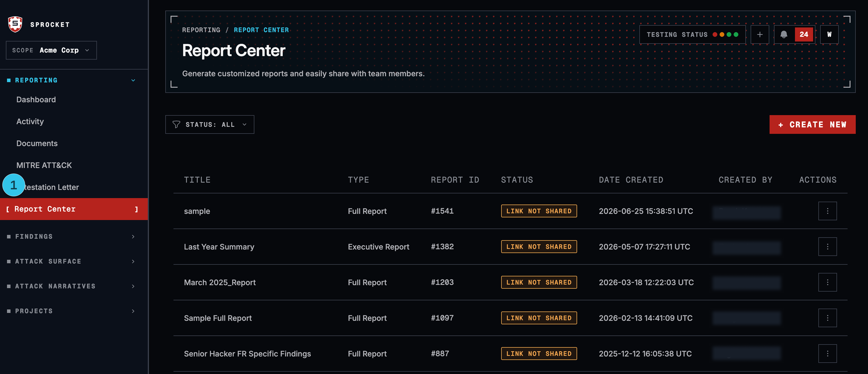Click Reporting breadcrumb link
This screenshot has width=868, height=374.
201,30
